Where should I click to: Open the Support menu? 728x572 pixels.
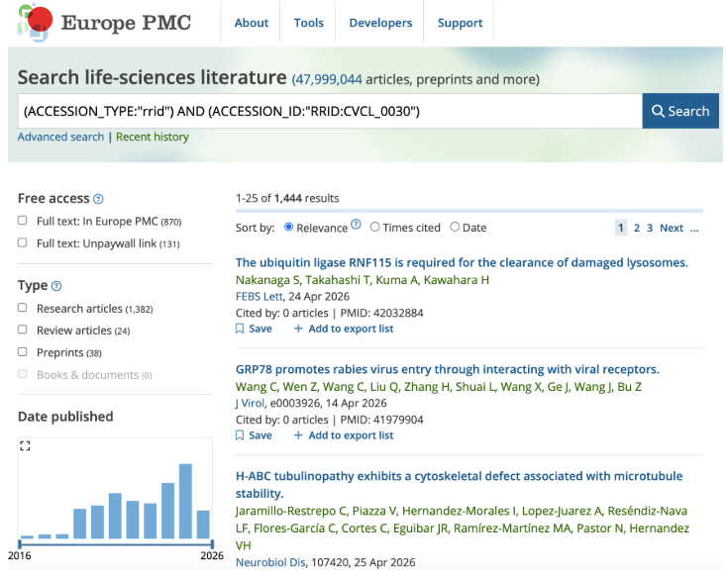[460, 23]
